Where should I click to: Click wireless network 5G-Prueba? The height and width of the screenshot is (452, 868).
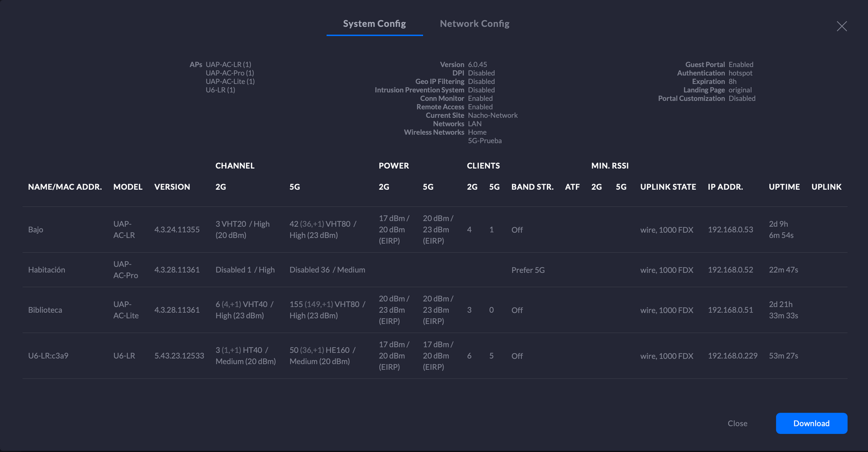[x=485, y=141]
